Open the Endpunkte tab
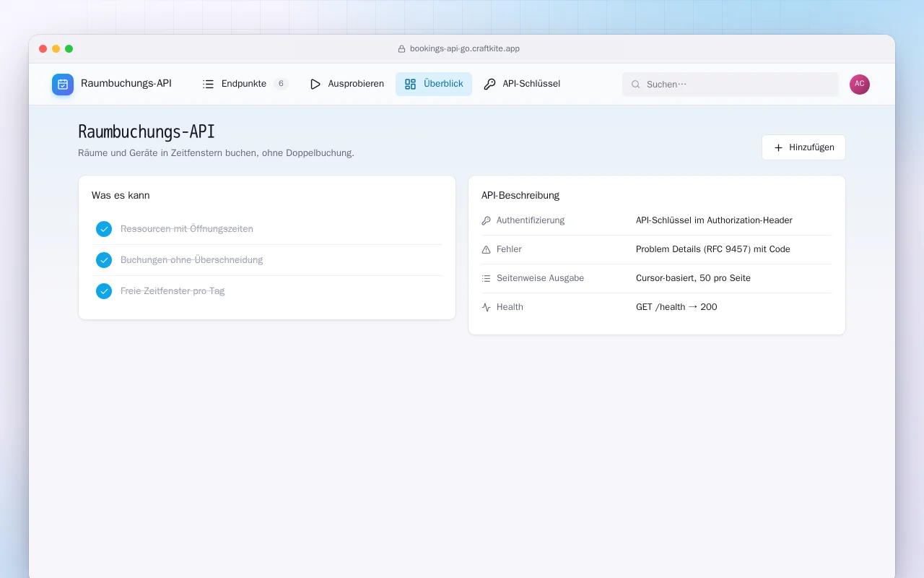The width and height of the screenshot is (924, 578). [245, 84]
